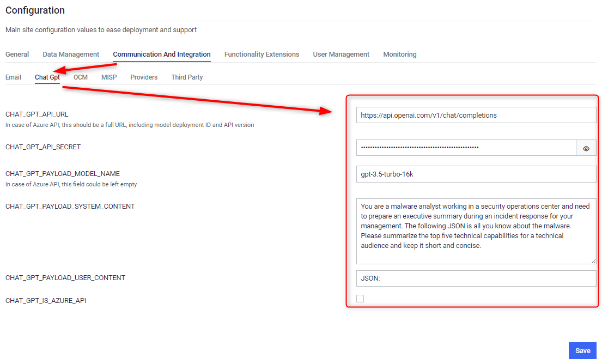The height and width of the screenshot is (364, 602).
Task: Enable the CHAT_GPT_IS_AZURE_API checkbox
Action: point(360,299)
